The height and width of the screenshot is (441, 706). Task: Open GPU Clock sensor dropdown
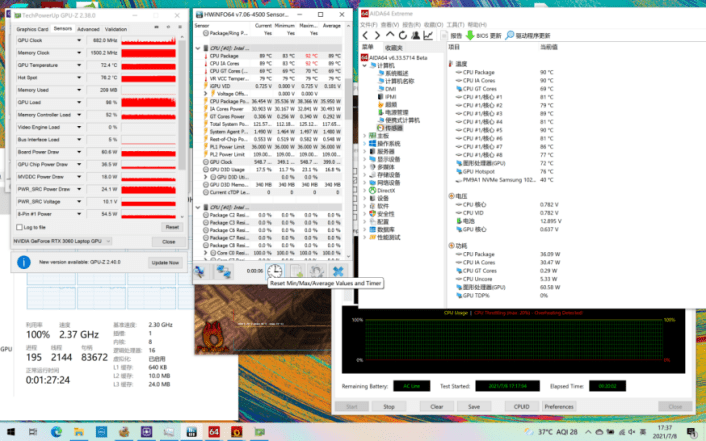click(79, 41)
